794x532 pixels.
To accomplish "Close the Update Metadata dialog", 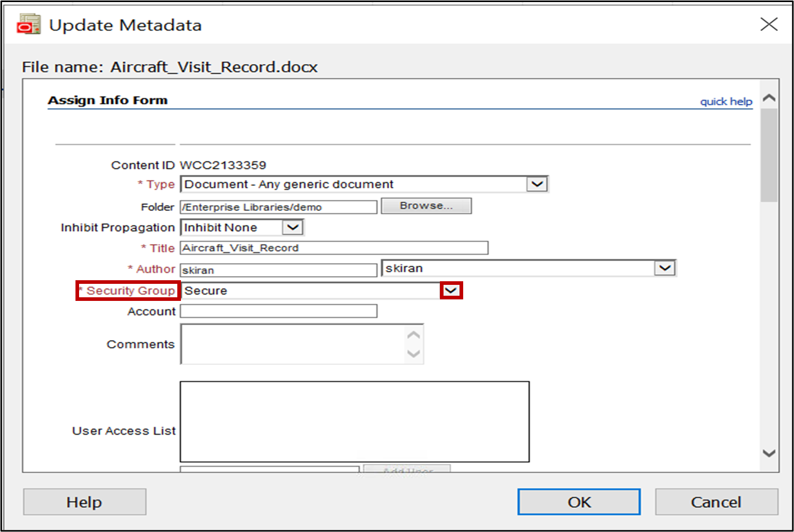I will 769,24.
